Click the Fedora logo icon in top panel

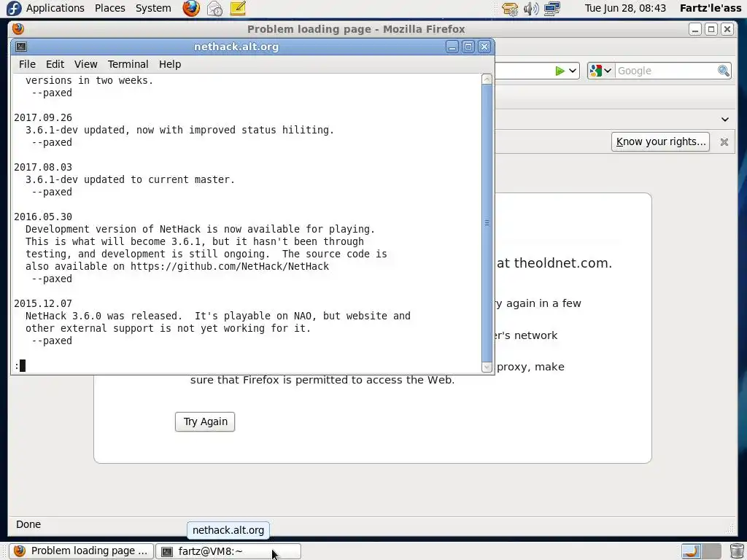(14, 8)
